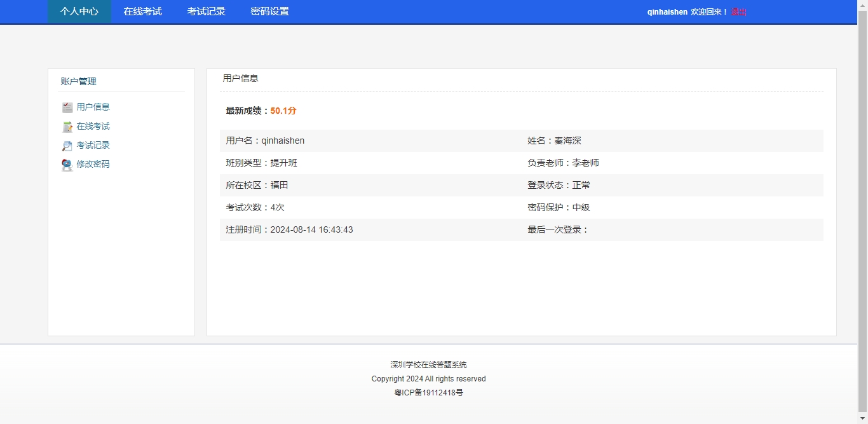Click the scrollbar up arrow
Screen dimensions: 868x424
(862, 4)
